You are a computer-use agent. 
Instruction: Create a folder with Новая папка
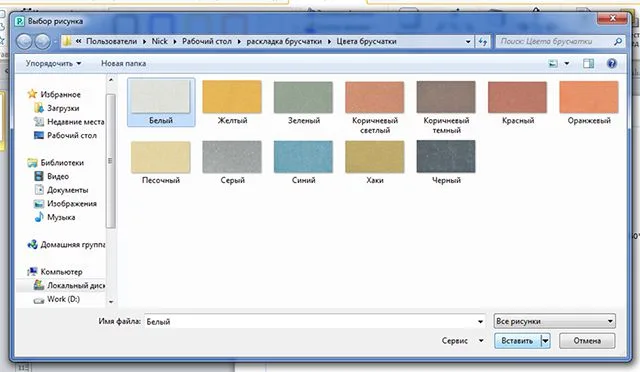pyautogui.click(x=123, y=63)
